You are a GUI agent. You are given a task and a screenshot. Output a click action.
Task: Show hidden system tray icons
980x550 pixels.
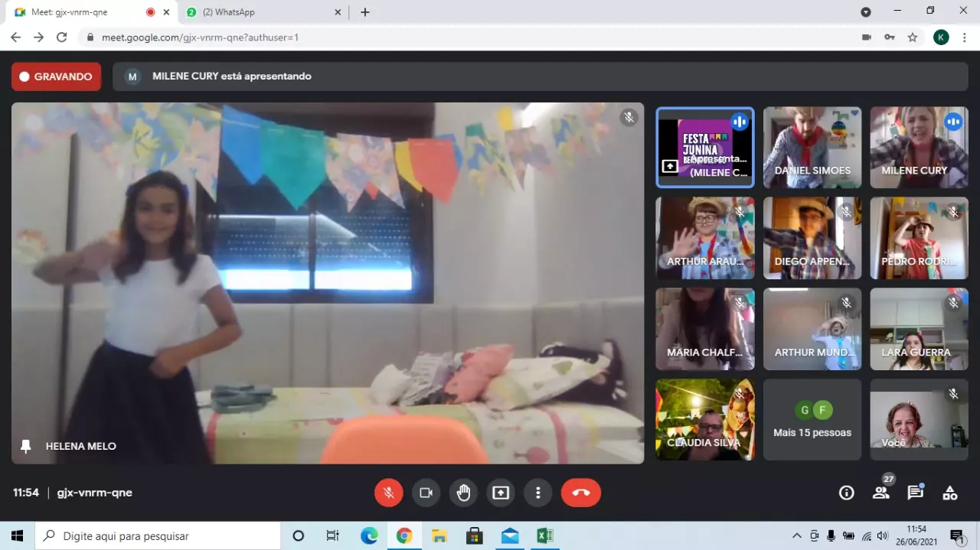pyautogui.click(x=796, y=536)
